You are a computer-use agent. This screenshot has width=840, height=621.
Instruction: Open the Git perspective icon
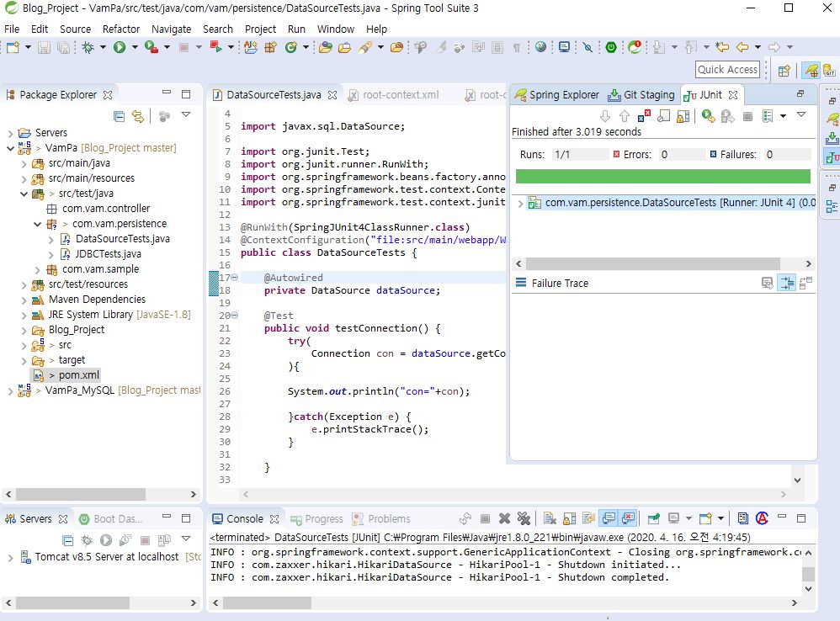point(829,70)
